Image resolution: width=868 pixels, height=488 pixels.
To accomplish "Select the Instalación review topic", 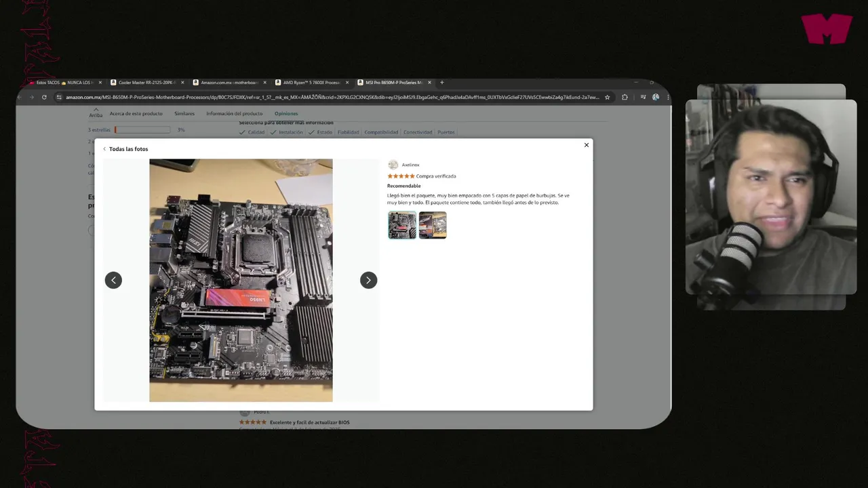I will 287,132.
